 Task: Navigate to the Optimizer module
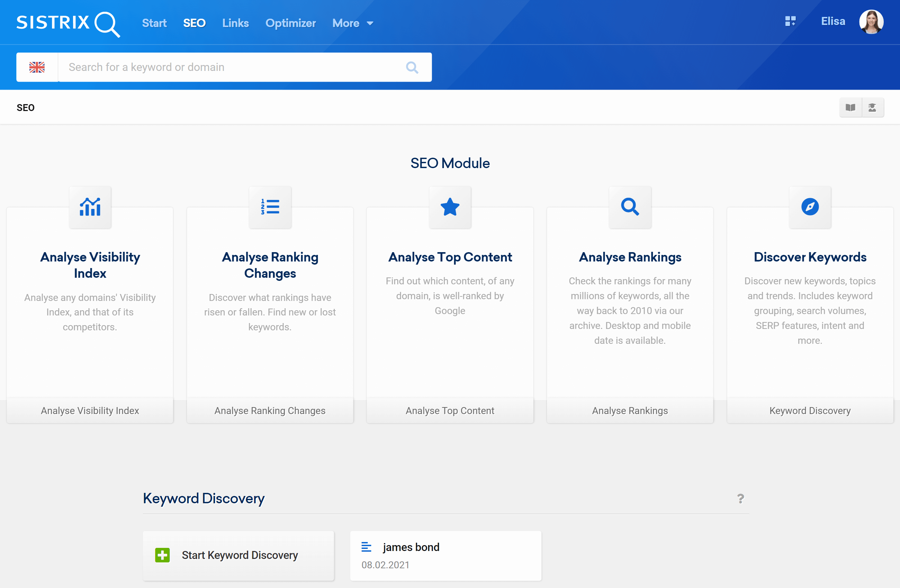tap(290, 23)
